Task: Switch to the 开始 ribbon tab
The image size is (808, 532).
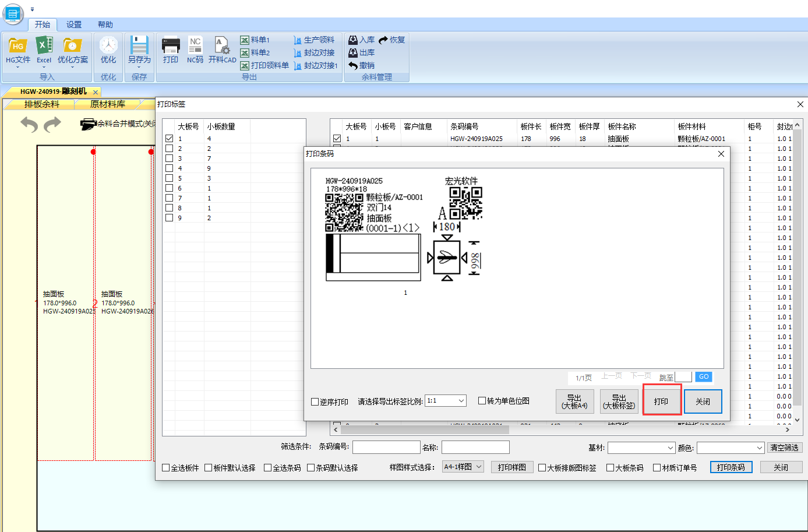Action: 43,24
